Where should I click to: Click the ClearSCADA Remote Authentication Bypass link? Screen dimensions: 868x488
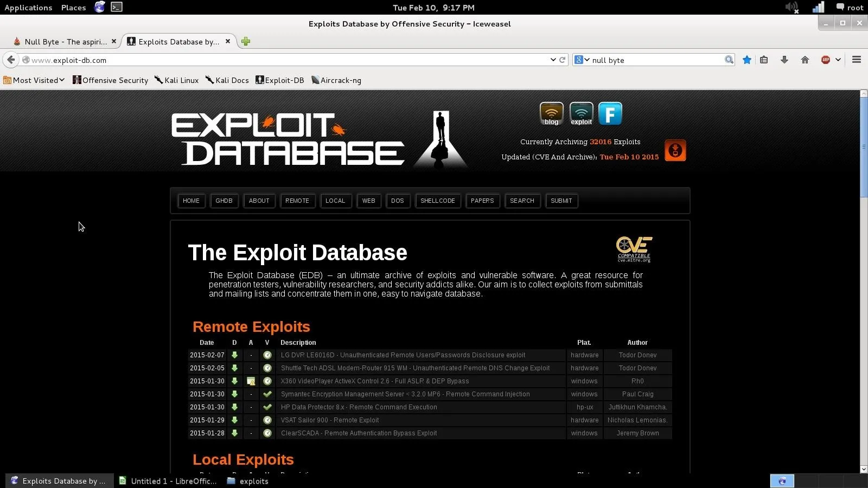(359, 433)
